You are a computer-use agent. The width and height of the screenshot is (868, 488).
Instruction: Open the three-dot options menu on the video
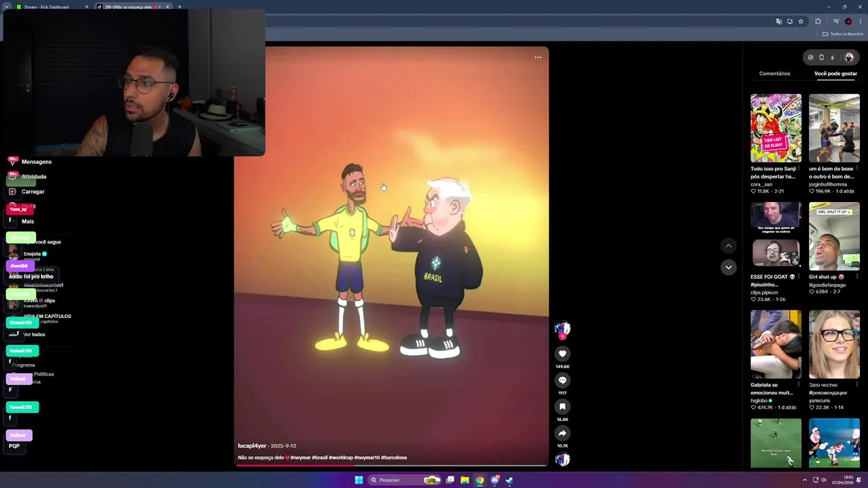(x=538, y=58)
